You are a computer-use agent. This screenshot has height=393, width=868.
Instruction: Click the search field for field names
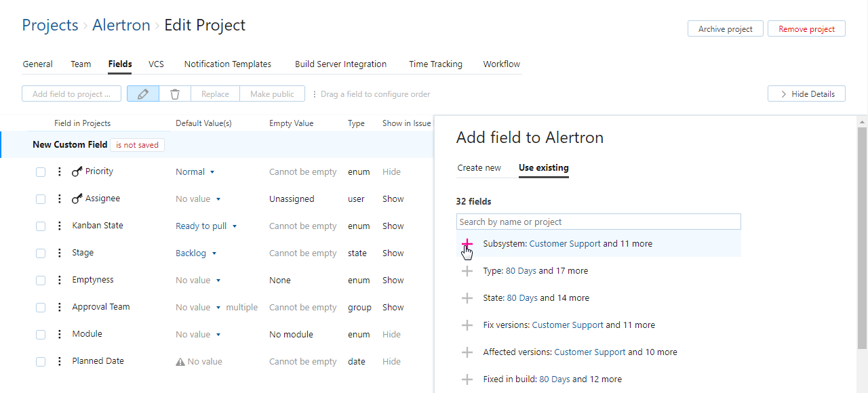click(598, 222)
